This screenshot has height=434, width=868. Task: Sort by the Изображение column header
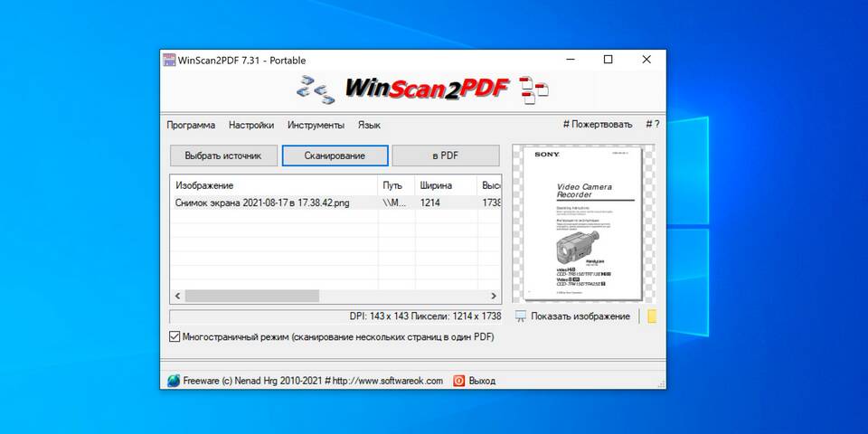click(274, 185)
